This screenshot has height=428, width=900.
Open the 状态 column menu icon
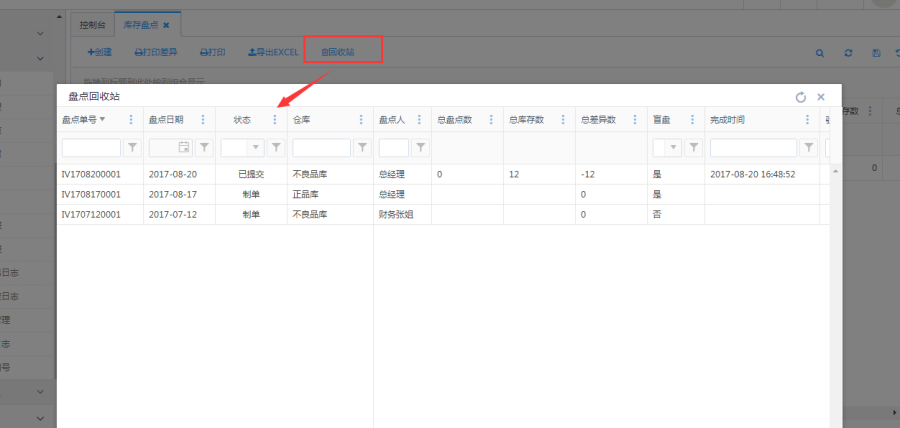[x=275, y=120]
